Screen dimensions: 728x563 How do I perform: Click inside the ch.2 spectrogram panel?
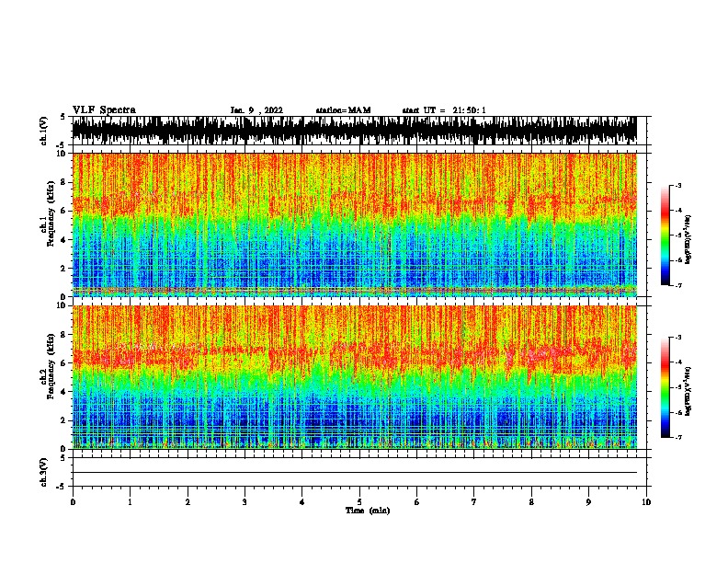(354, 377)
